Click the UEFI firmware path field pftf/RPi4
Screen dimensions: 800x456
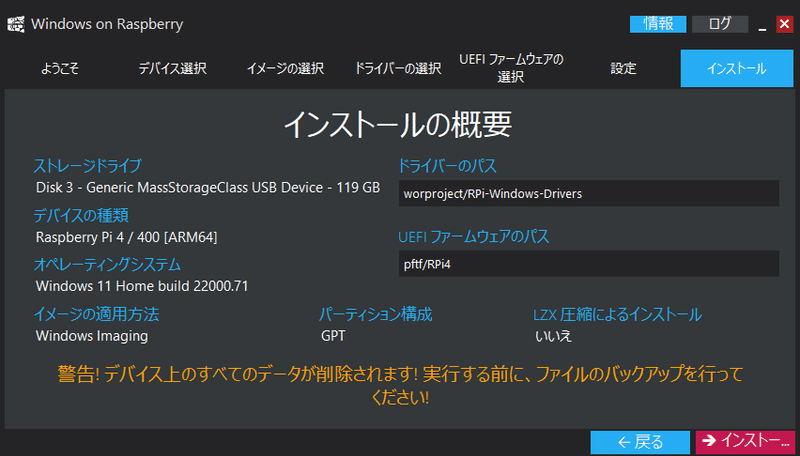tap(589, 264)
